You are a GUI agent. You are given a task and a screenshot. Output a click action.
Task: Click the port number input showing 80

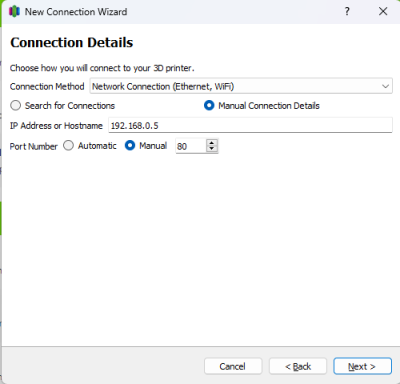(191, 146)
